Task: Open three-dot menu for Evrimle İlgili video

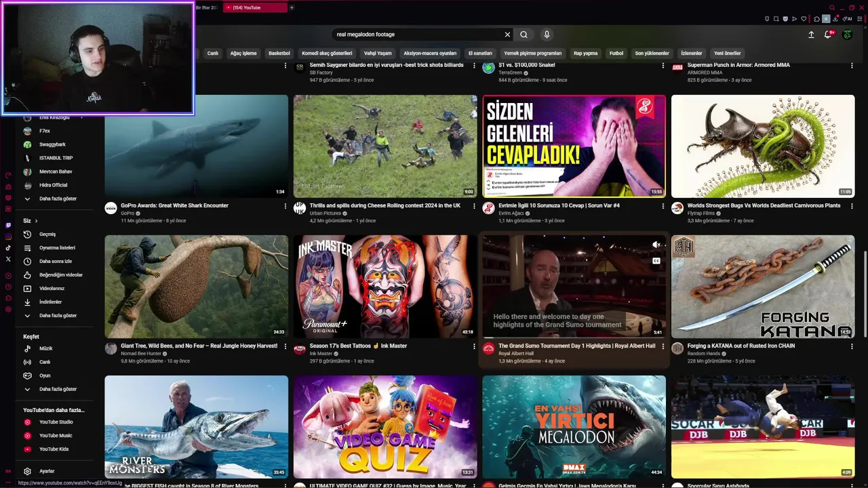Action: (663, 206)
